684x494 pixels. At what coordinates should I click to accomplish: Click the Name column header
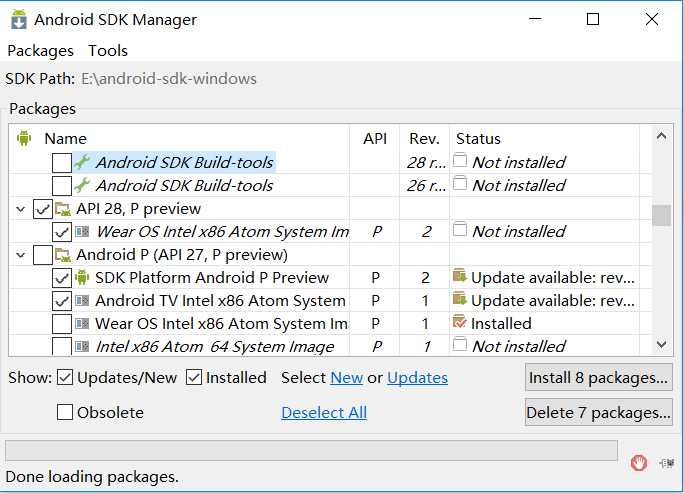(65, 139)
